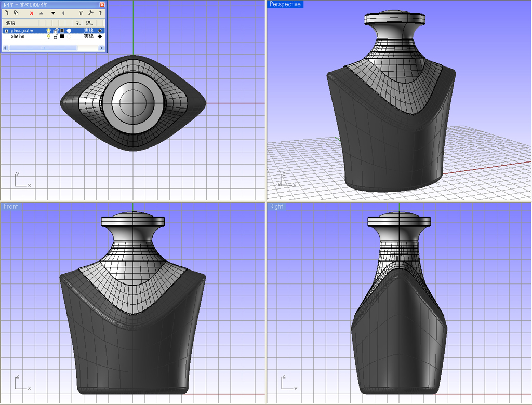Image resolution: width=532 pixels, height=405 pixels.
Task: Open the layer tools hammer icon
Action: (x=91, y=13)
